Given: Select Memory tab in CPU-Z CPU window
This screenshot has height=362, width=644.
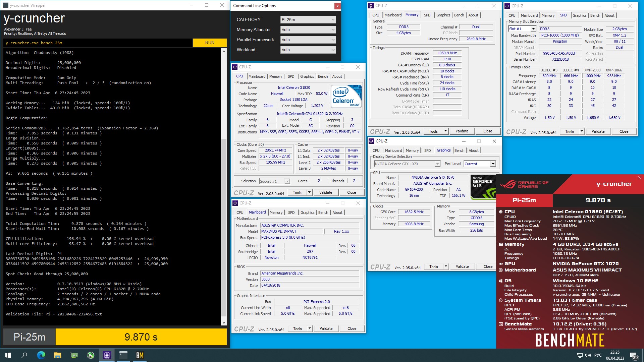Looking at the screenshot, I should (275, 76).
